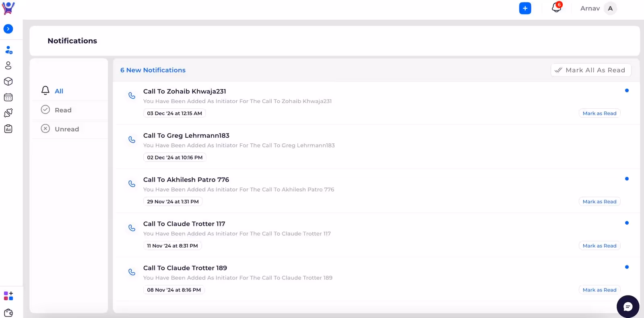The image size is (644, 318).
Task: Open the notification bell with badge 6
Action: point(557,7)
